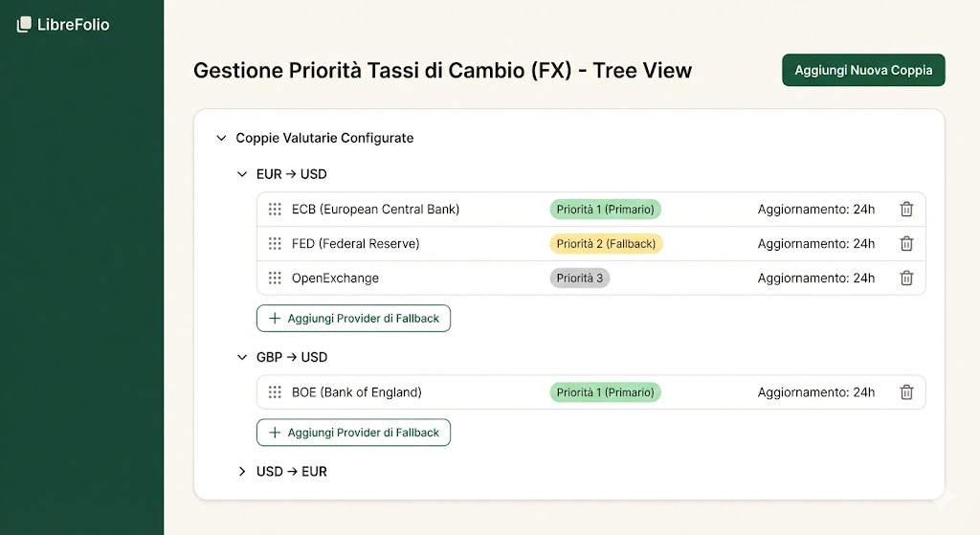Grab the drag handle for ECB row

[275, 210]
